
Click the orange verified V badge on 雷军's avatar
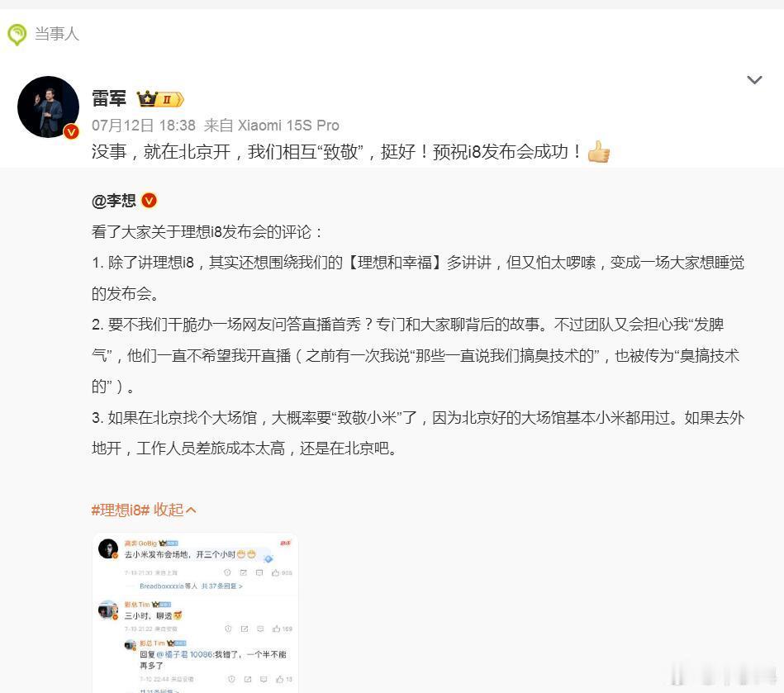(71, 131)
